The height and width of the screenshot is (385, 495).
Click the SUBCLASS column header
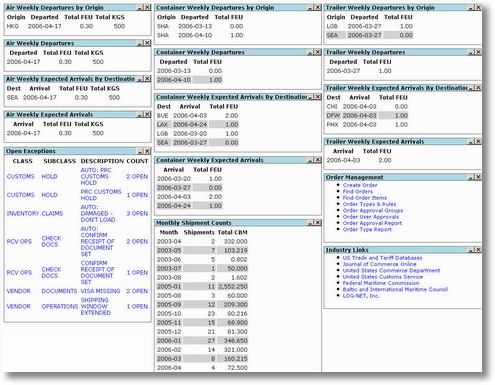pos(59,161)
